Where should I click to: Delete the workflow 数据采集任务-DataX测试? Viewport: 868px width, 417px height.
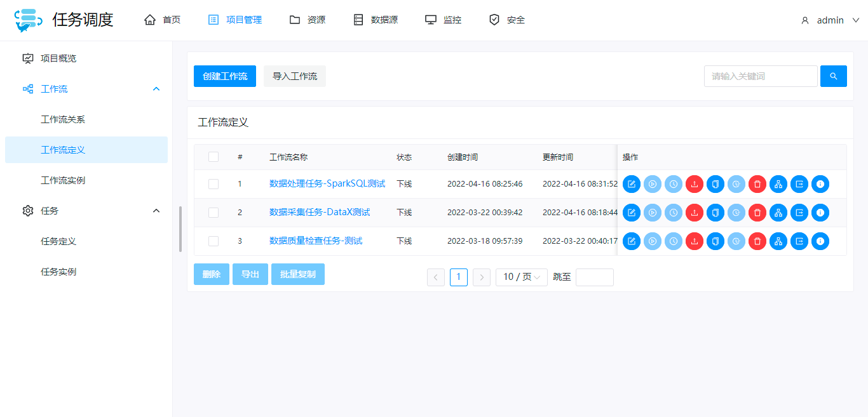(x=757, y=213)
